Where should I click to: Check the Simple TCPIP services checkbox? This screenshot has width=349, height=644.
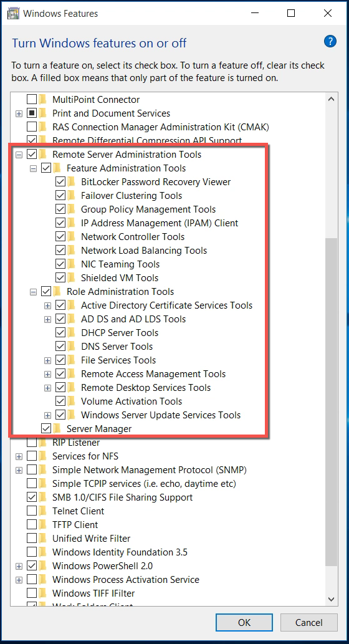[32, 483]
